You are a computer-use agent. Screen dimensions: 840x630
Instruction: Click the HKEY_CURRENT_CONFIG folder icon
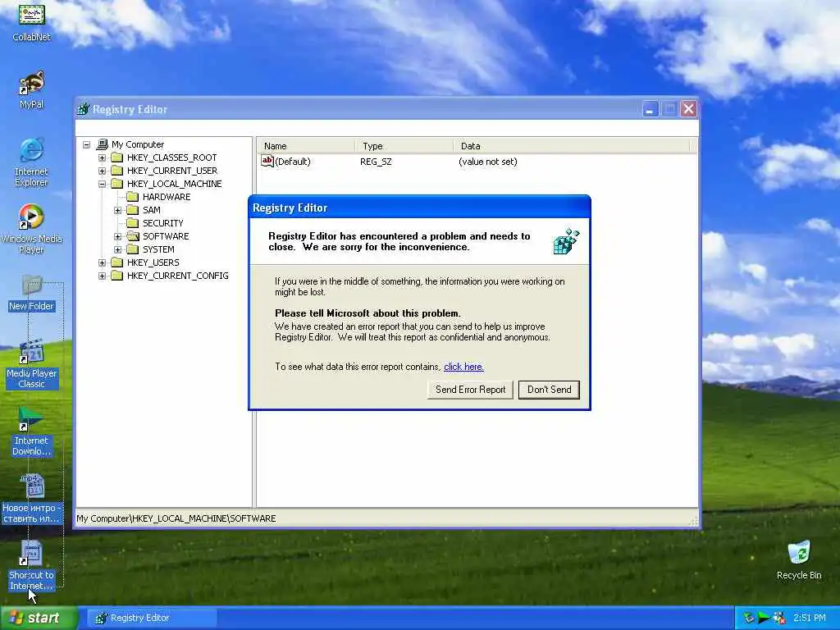116,276
